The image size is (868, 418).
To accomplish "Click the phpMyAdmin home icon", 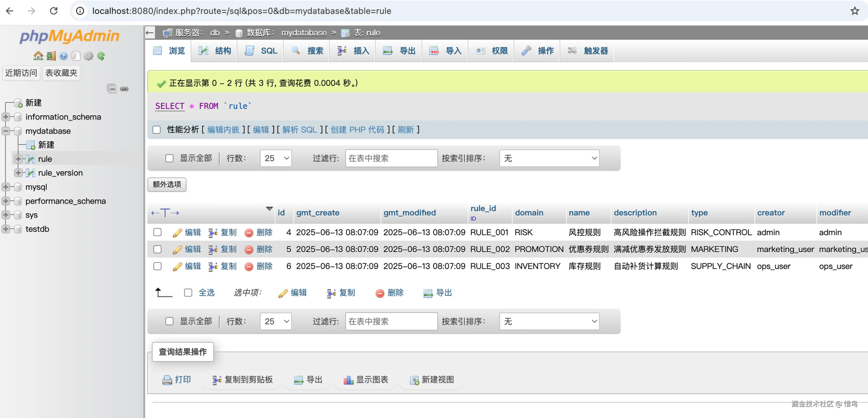I will (38, 56).
